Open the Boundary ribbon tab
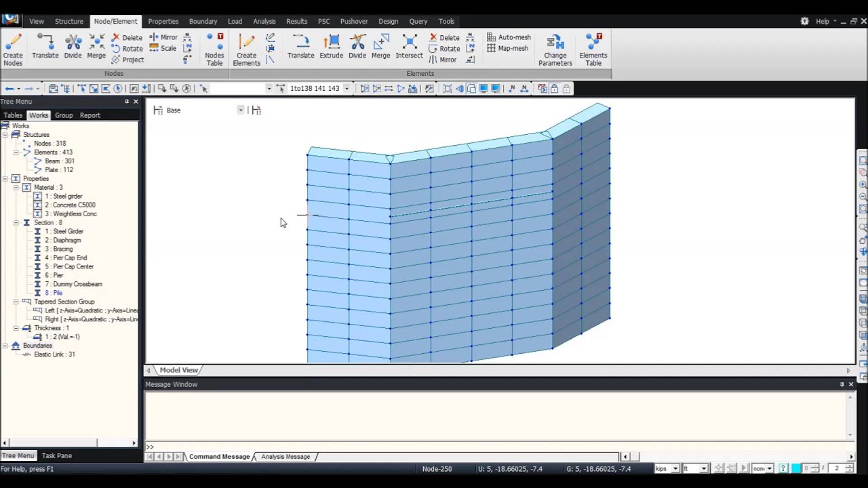Screen dimensions: 868x488 coord(203,21)
